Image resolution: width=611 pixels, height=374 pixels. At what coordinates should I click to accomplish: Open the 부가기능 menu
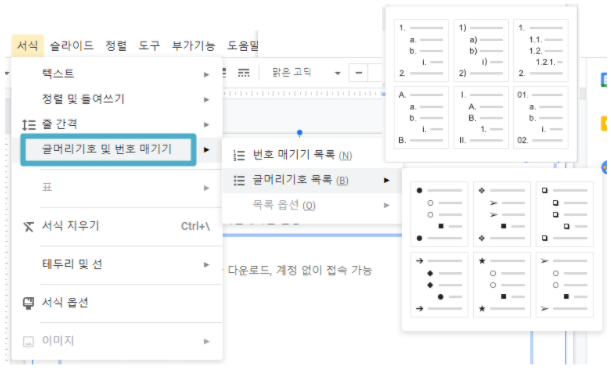[x=194, y=46]
